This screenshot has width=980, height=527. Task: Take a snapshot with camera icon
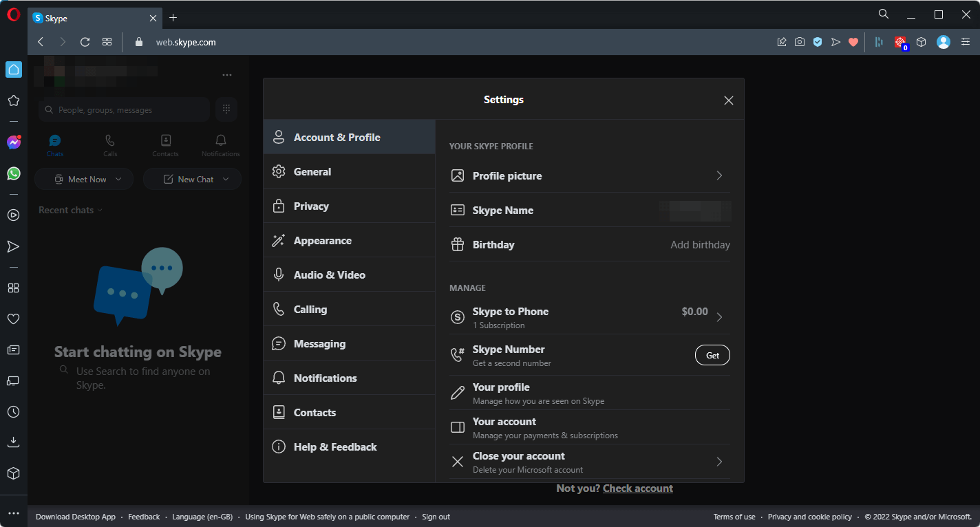click(x=800, y=42)
